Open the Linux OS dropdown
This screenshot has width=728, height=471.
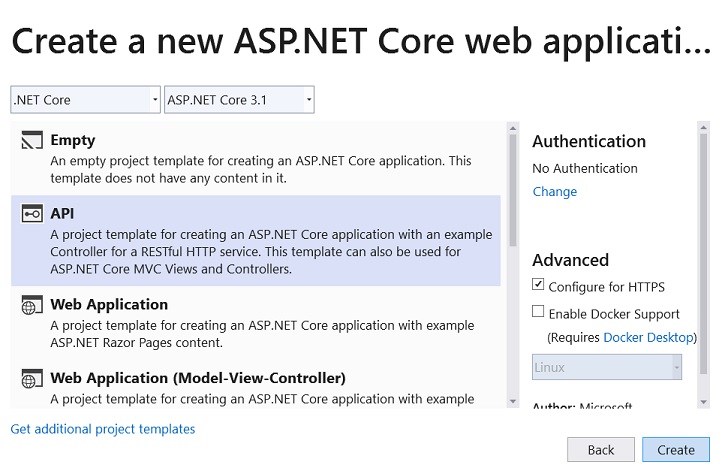(607, 367)
